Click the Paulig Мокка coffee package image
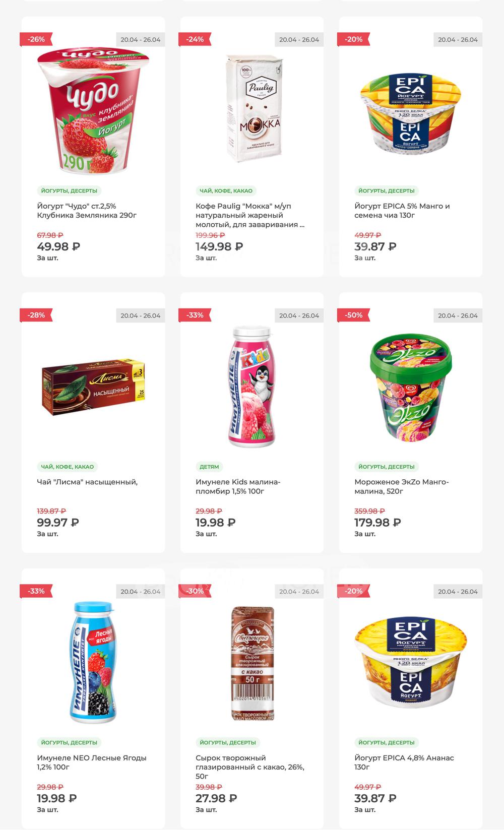Image resolution: width=504 pixels, height=830 pixels. (x=252, y=109)
